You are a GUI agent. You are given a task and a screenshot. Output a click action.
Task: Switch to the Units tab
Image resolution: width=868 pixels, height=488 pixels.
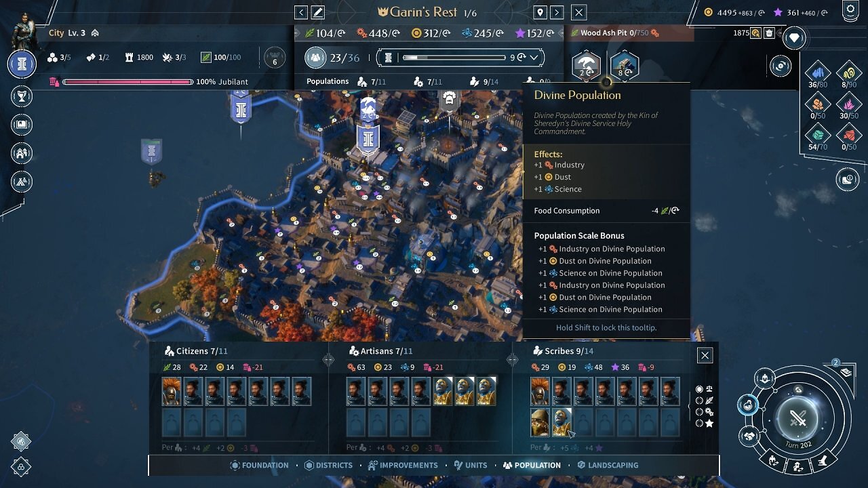(471, 466)
